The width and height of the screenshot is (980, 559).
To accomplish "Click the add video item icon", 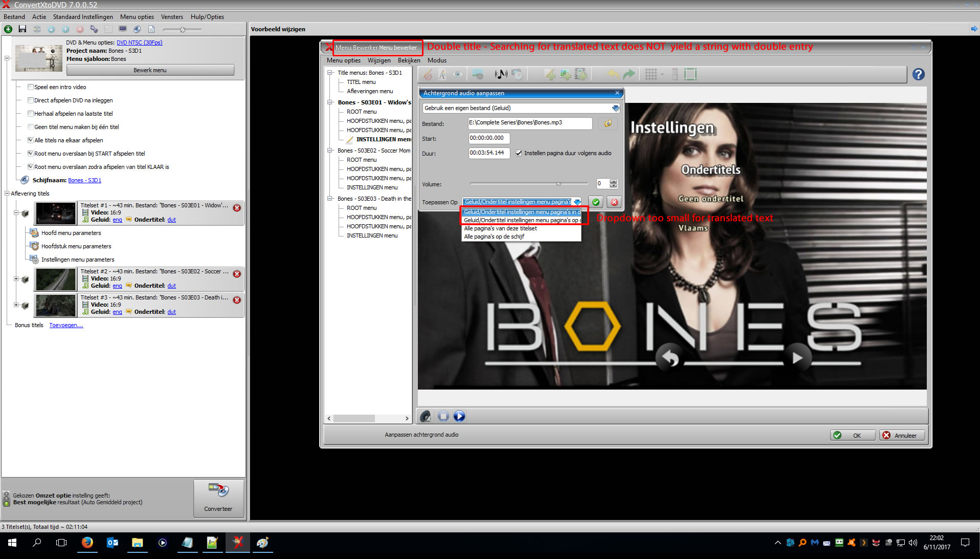I will [581, 75].
